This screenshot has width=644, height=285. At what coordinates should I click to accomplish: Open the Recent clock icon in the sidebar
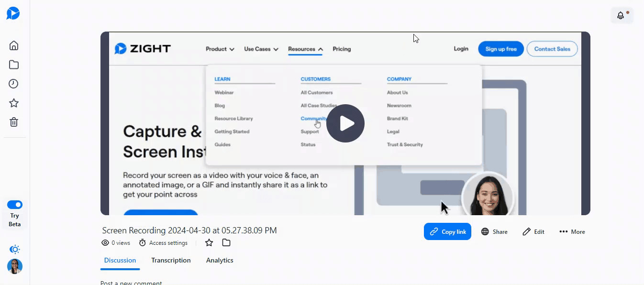pyautogui.click(x=14, y=84)
